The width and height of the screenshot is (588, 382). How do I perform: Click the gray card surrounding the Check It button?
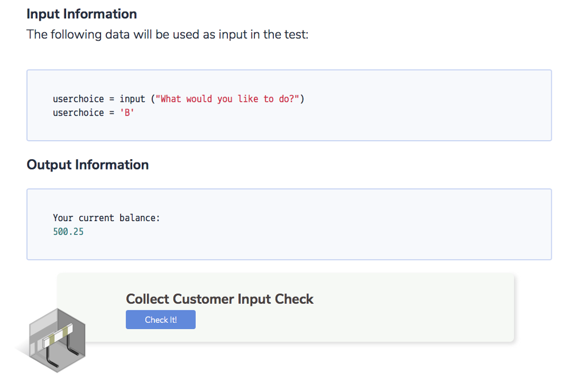402,307
